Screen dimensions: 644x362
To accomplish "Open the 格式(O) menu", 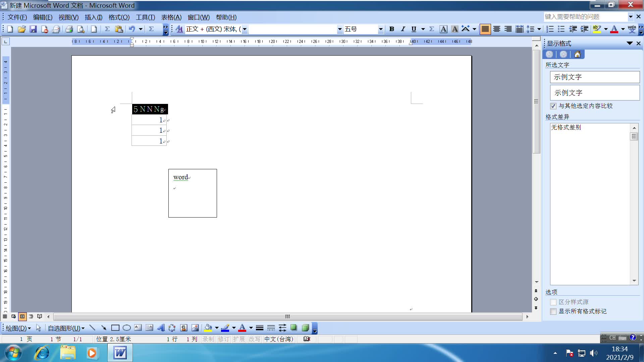I will tap(119, 17).
